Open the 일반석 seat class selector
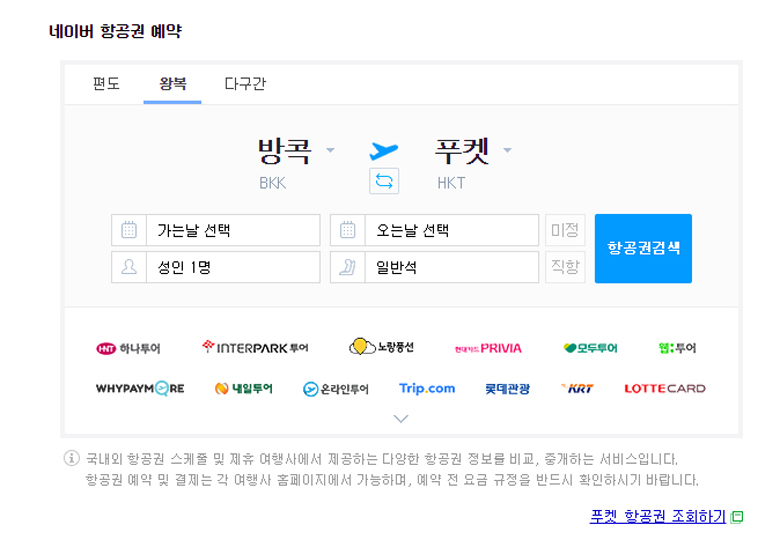This screenshot has width=780, height=547. (x=434, y=267)
